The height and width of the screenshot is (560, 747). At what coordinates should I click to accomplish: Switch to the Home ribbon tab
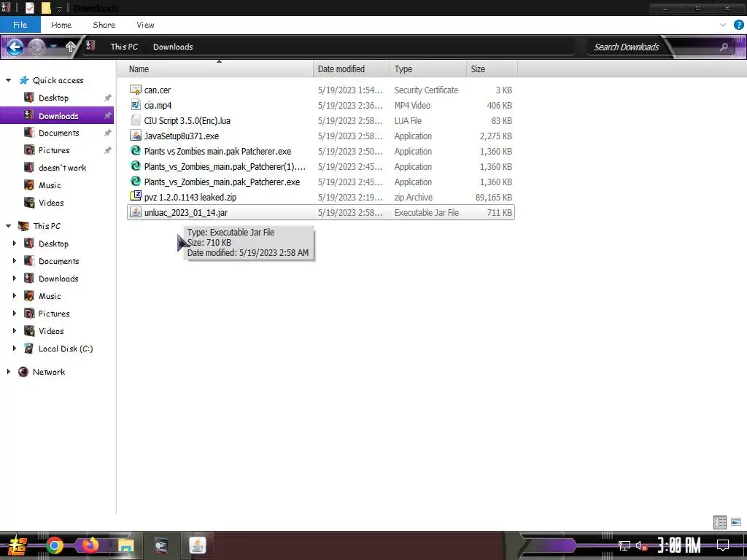(61, 25)
